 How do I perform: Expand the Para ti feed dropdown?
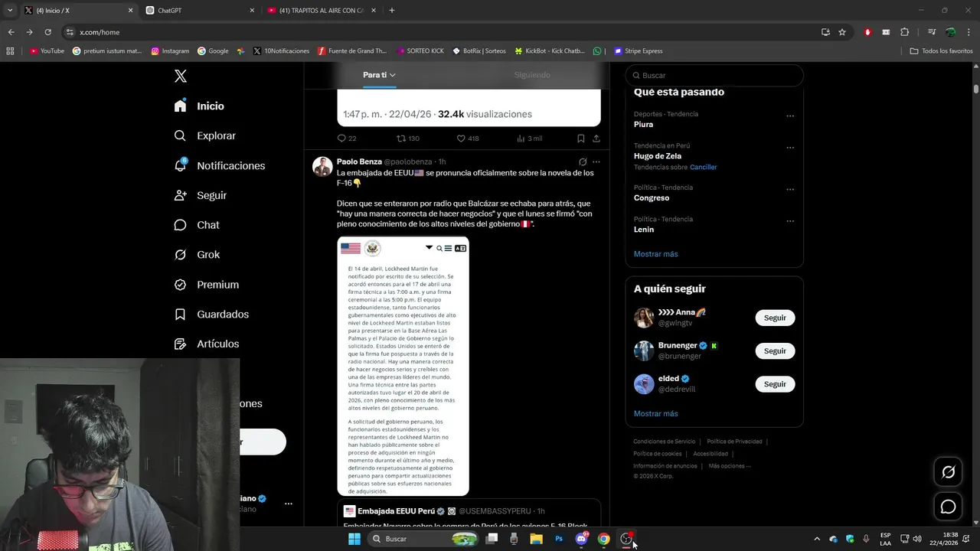click(x=392, y=75)
